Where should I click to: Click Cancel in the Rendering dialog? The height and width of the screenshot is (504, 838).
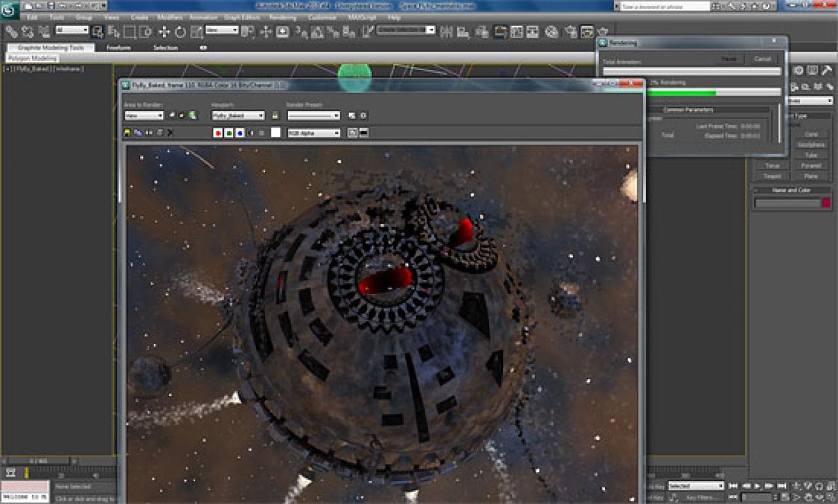pos(763,59)
